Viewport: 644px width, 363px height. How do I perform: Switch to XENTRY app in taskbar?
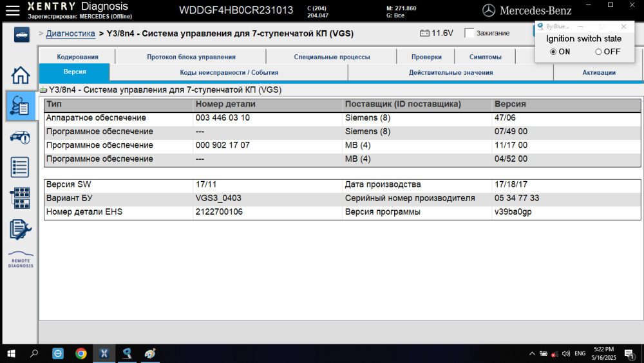(x=104, y=353)
